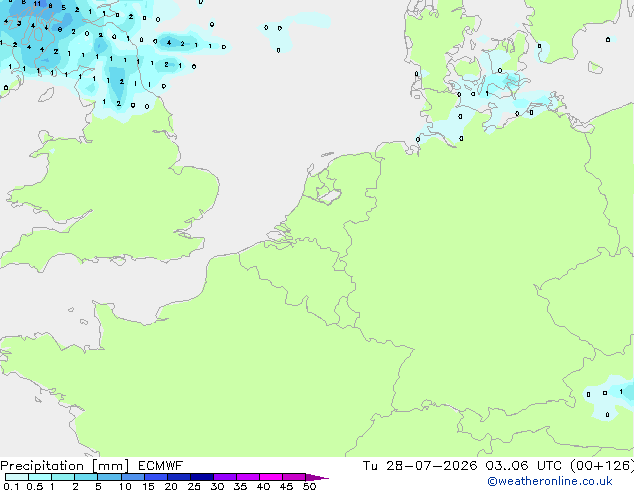Click the legend label '0.1'
This screenshot has height=490, width=634.
tap(11, 486)
